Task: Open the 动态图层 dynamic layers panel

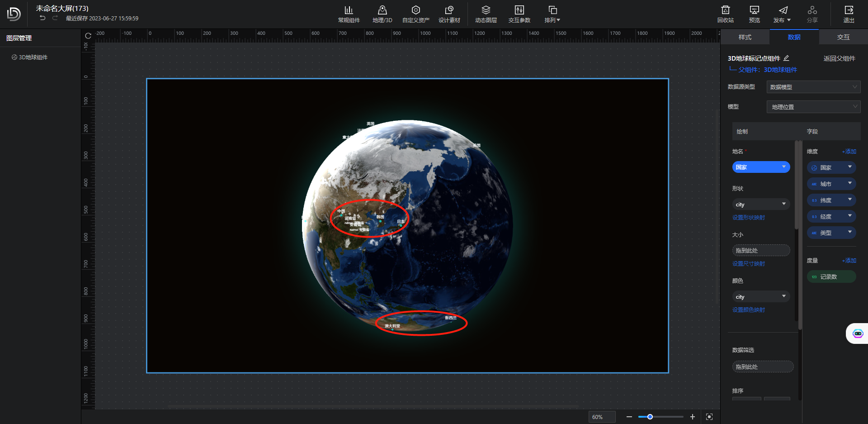Action: (x=486, y=14)
